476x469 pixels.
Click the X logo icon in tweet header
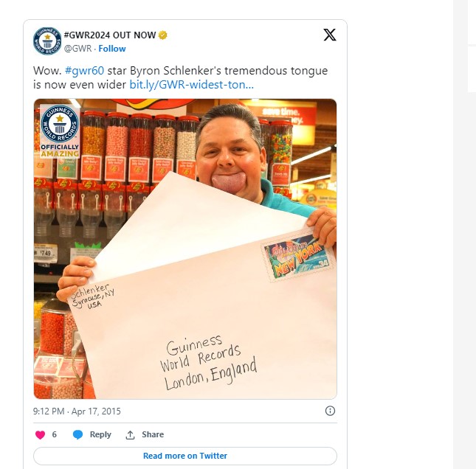(330, 35)
